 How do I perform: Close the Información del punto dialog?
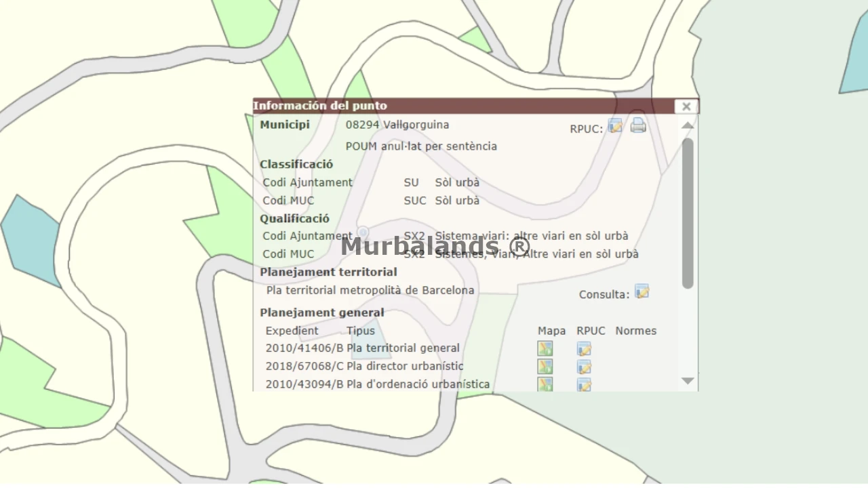tap(686, 106)
